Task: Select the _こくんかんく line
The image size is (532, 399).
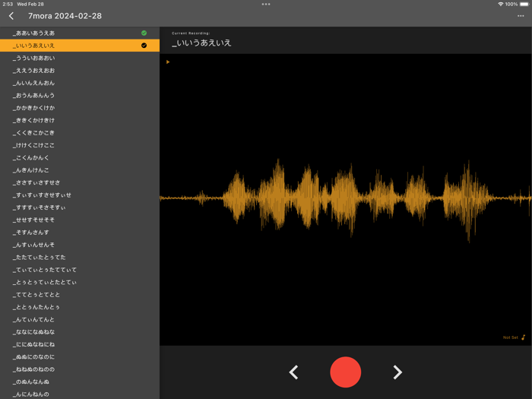Action: coord(80,158)
